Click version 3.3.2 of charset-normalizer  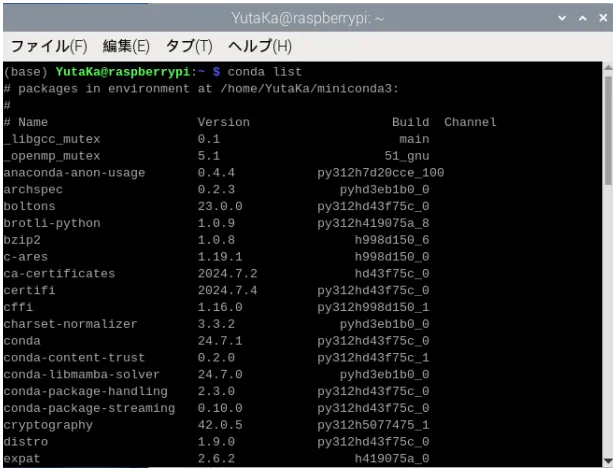[x=216, y=324]
